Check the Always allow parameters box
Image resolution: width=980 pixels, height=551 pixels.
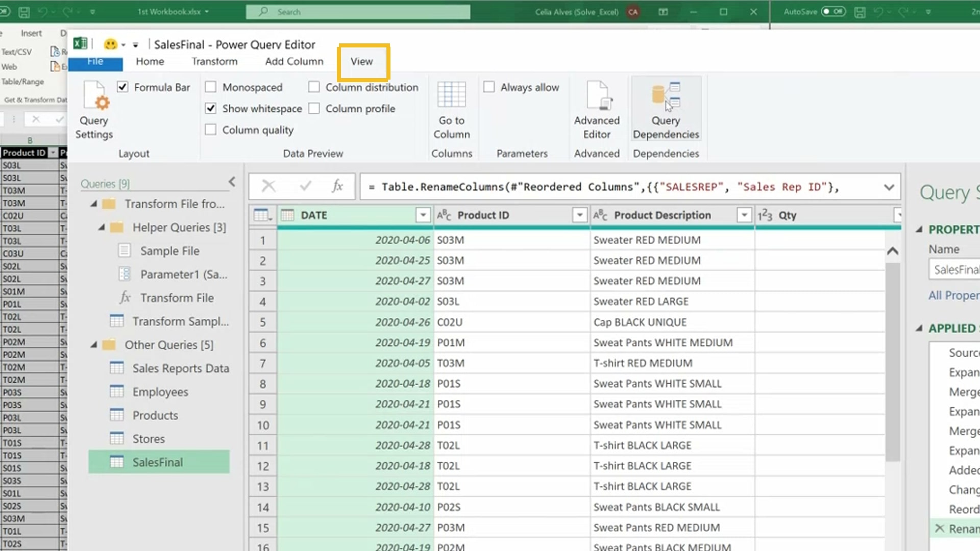[489, 87]
